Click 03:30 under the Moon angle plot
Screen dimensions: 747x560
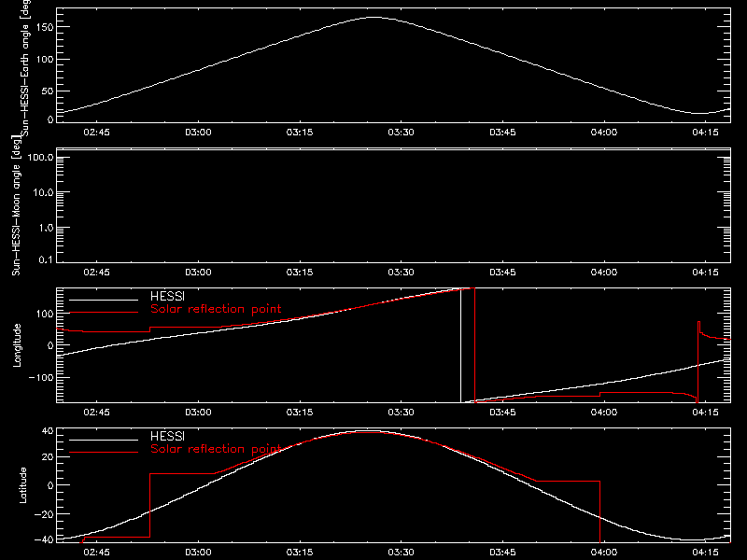coord(402,273)
